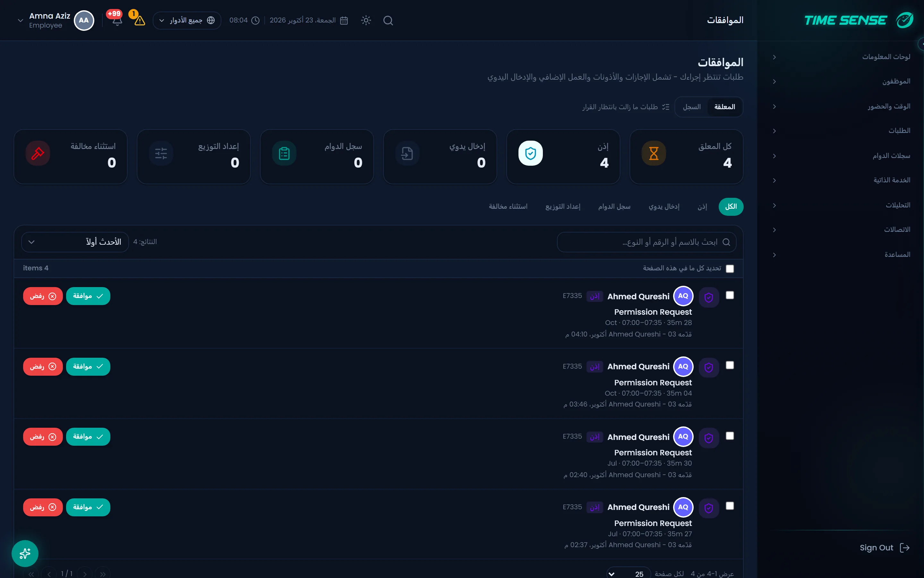The image size is (924, 578).
Task: Open the Amna Aziz user menu chevron
Action: 20,21
